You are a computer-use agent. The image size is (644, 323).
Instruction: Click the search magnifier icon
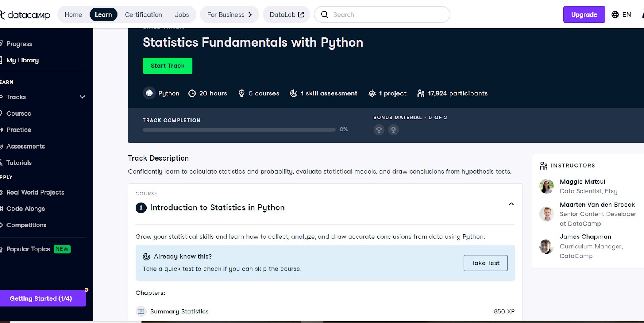[324, 14]
